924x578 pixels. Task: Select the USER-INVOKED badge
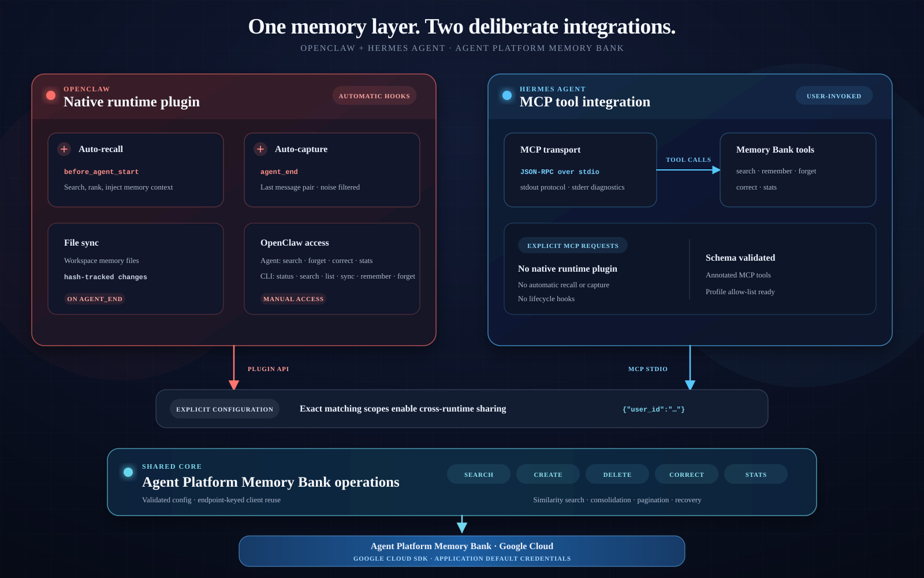834,96
